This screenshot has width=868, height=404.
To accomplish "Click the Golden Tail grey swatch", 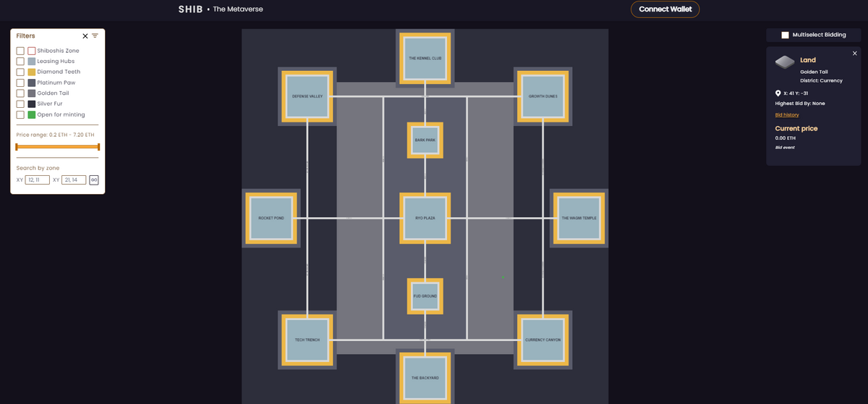I will [x=31, y=93].
